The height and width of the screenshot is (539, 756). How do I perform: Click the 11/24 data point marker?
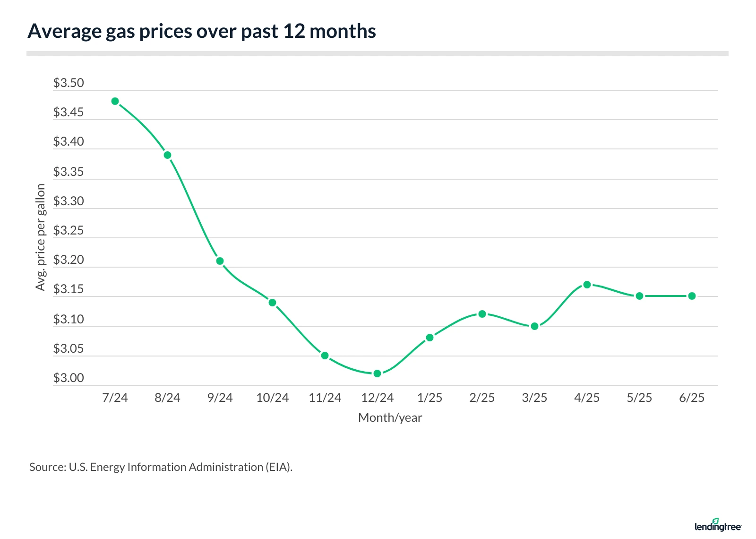[325, 356]
